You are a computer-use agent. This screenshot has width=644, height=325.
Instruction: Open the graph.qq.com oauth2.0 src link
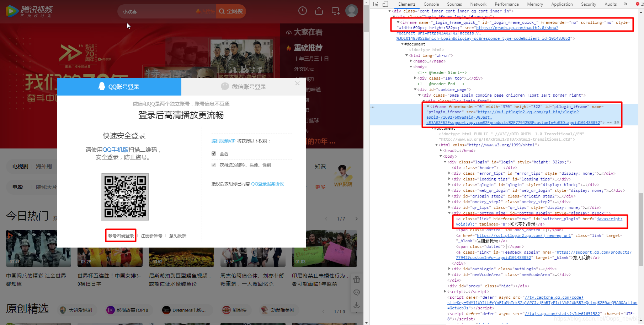point(517,28)
